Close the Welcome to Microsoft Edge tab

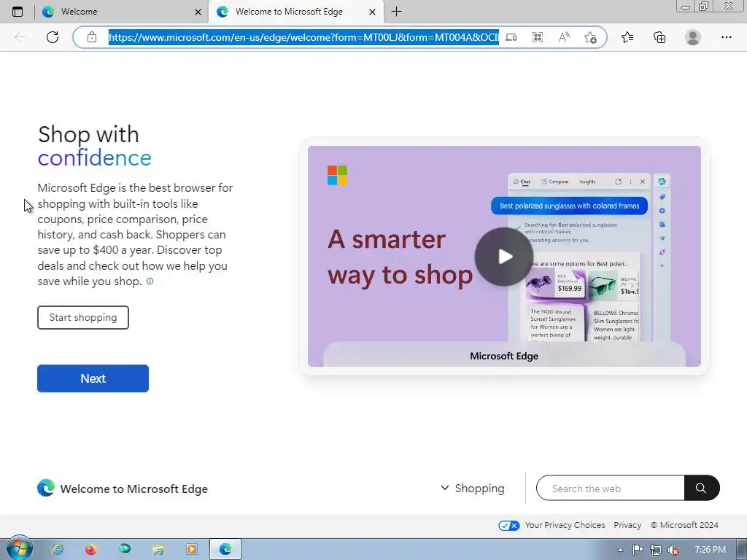pos(373,12)
